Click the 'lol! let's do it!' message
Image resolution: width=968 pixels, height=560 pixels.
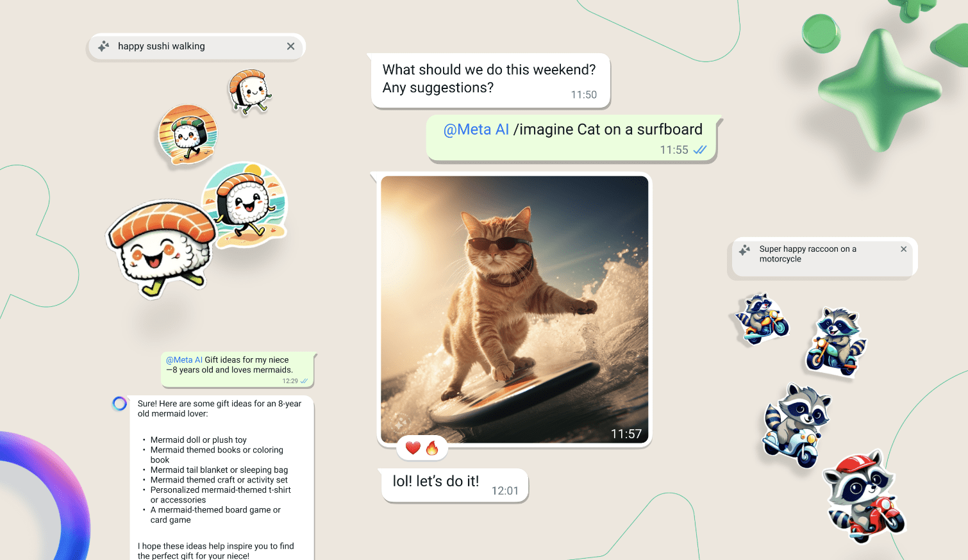(x=455, y=485)
